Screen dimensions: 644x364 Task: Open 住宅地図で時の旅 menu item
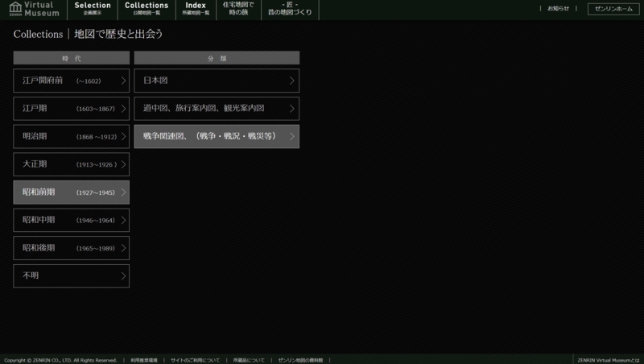238,8
